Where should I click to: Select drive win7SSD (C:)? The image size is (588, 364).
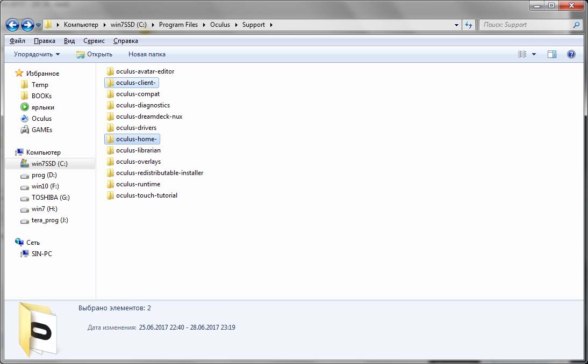coord(50,164)
